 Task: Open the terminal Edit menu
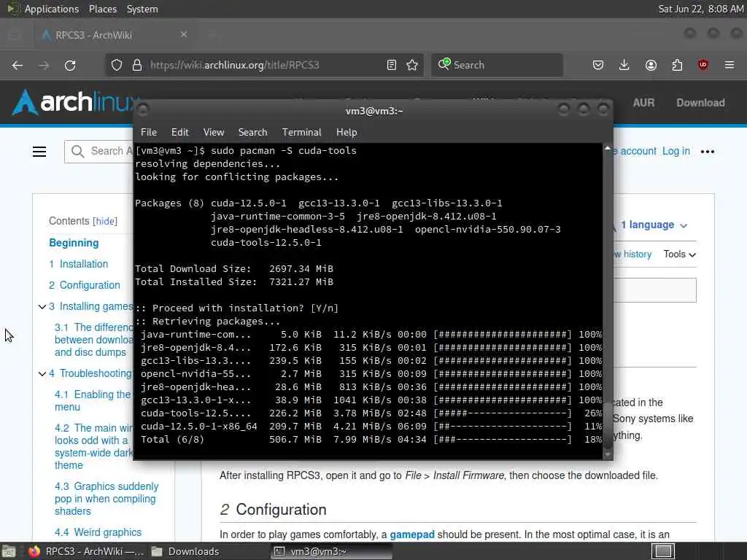pos(179,133)
